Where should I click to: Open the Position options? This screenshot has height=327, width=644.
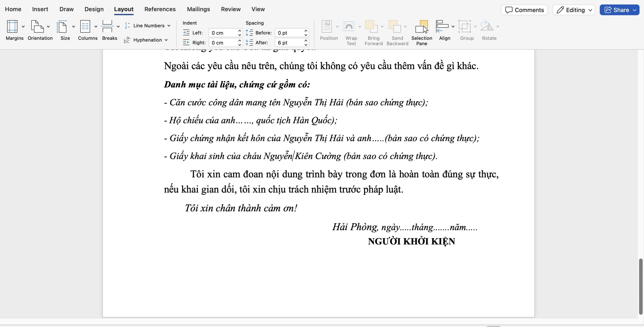[329, 30]
